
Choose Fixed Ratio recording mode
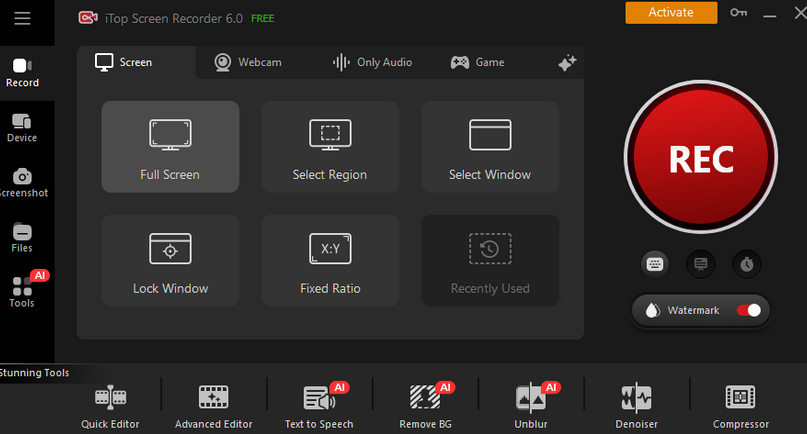coord(330,261)
